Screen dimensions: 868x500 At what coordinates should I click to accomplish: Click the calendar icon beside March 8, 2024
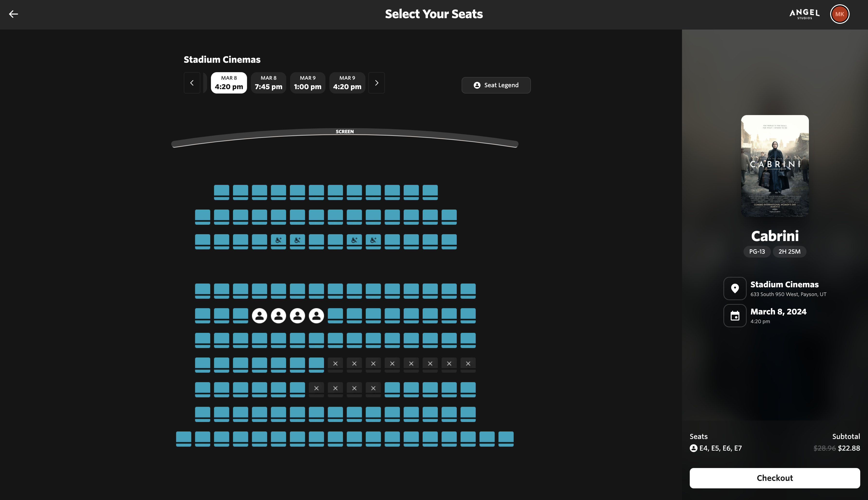735,316
